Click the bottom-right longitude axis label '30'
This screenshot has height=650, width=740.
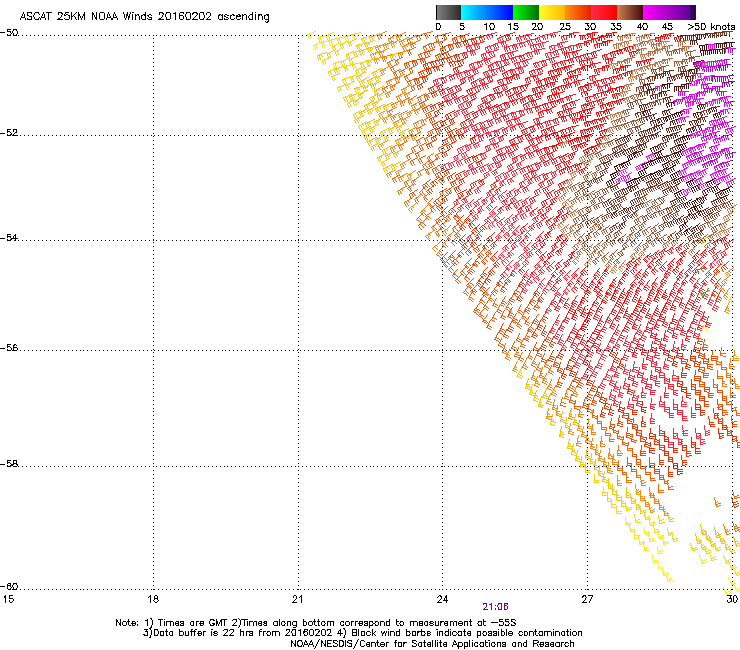coord(732,599)
